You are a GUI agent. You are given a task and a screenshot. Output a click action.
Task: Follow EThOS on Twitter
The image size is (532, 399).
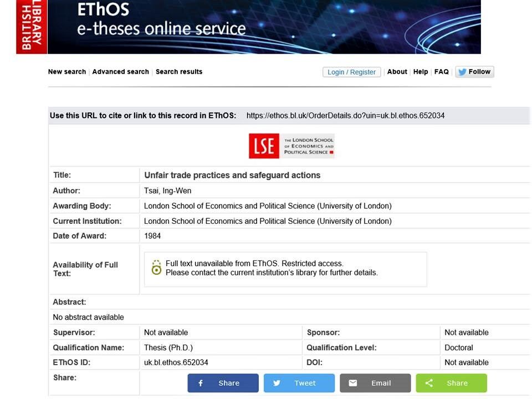click(x=474, y=72)
